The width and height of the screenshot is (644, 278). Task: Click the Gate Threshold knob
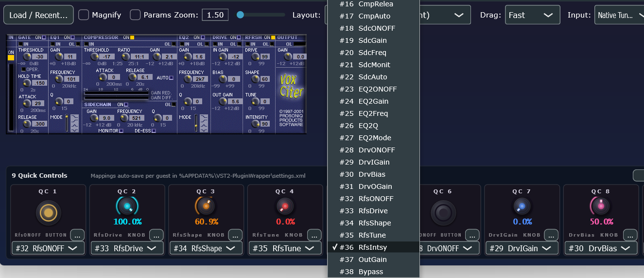click(x=27, y=57)
